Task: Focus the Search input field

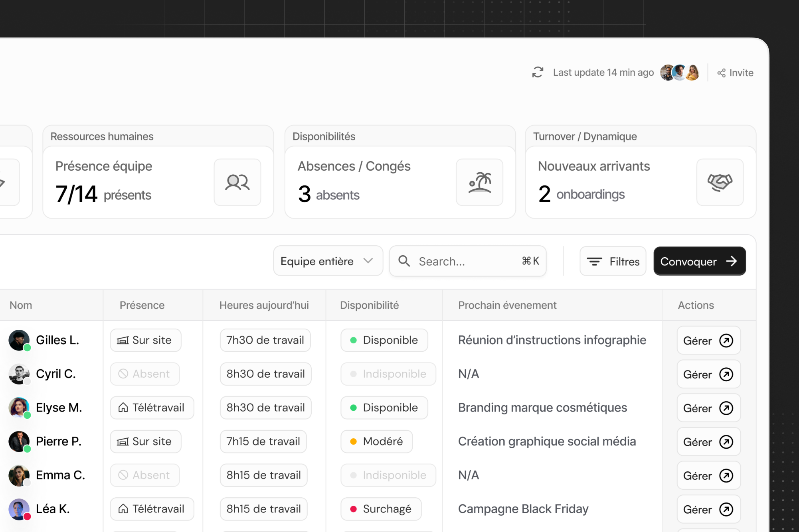Action: (467, 261)
